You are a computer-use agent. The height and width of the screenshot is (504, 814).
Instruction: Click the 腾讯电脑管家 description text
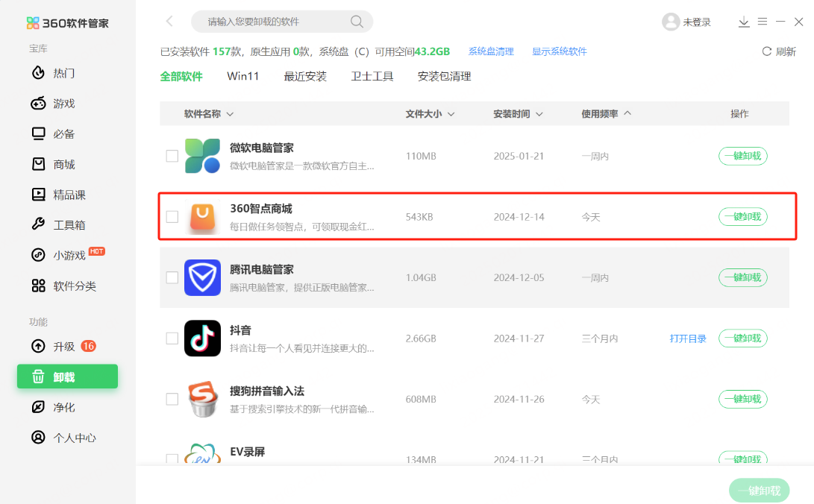point(301,287)
